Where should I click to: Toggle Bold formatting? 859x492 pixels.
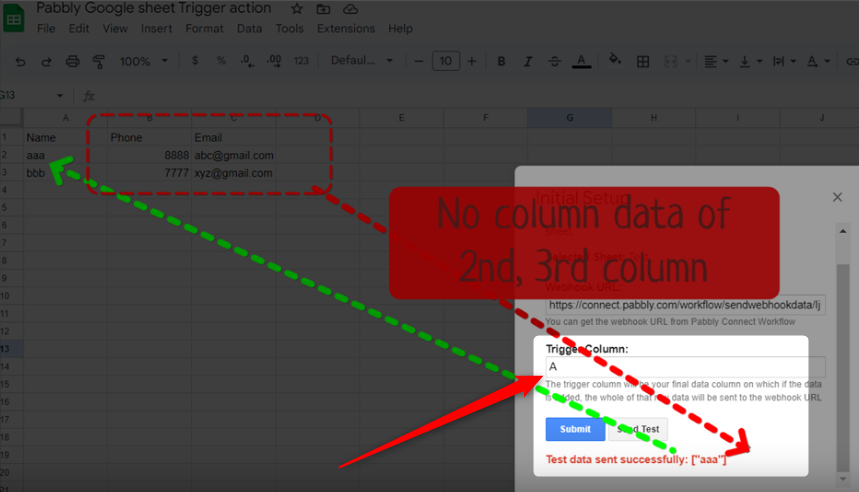(501, 61)
